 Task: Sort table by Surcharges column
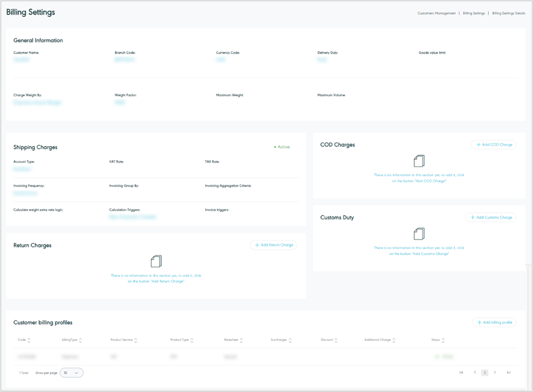coord(290,340)
